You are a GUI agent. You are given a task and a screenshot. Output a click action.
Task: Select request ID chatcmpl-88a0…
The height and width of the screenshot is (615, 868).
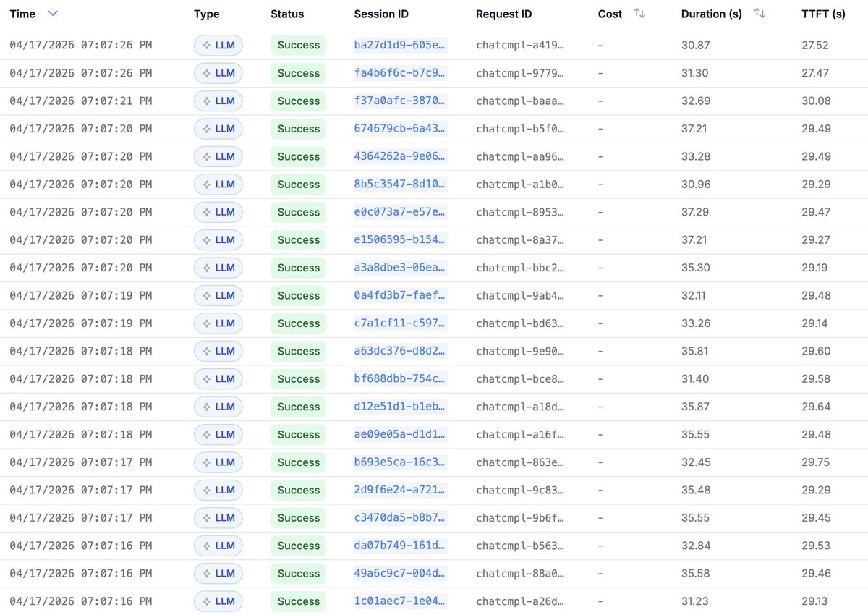520,574
